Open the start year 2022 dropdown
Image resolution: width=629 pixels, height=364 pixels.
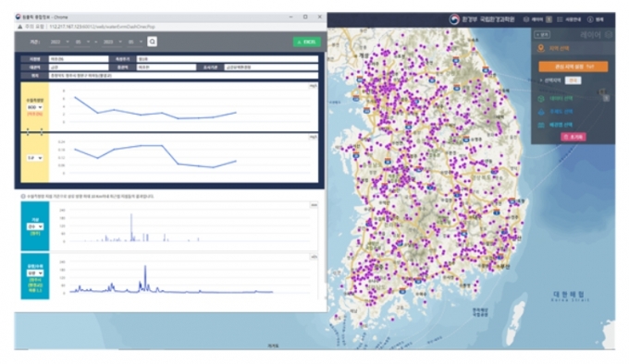pos(59,42)
